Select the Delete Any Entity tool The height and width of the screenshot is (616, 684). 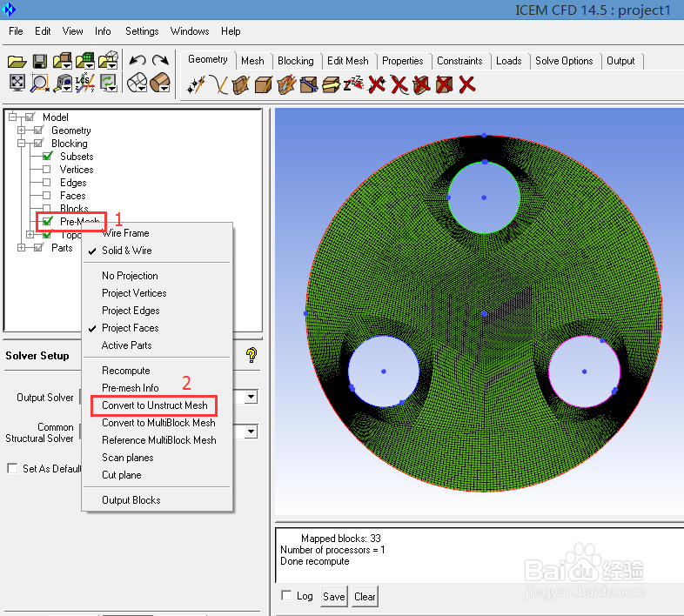click(x=467, y=84)
